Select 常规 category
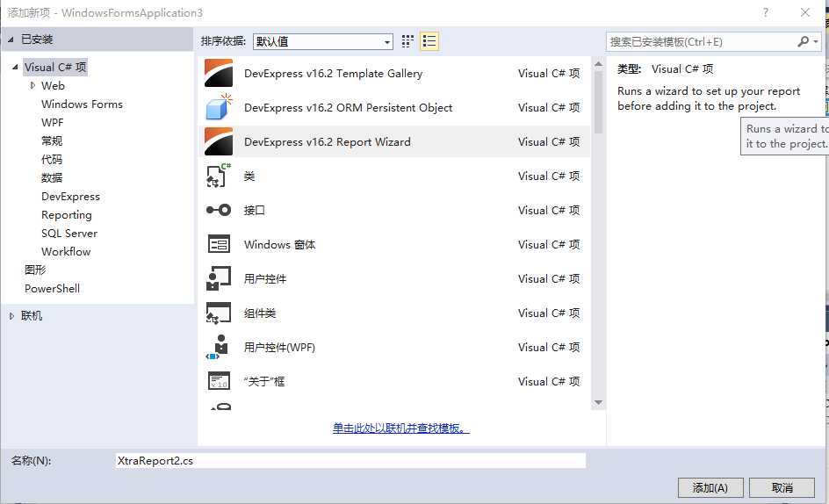The height and width of the screenshot is (504, 829). pyautogui.click(x=52, y=140)
